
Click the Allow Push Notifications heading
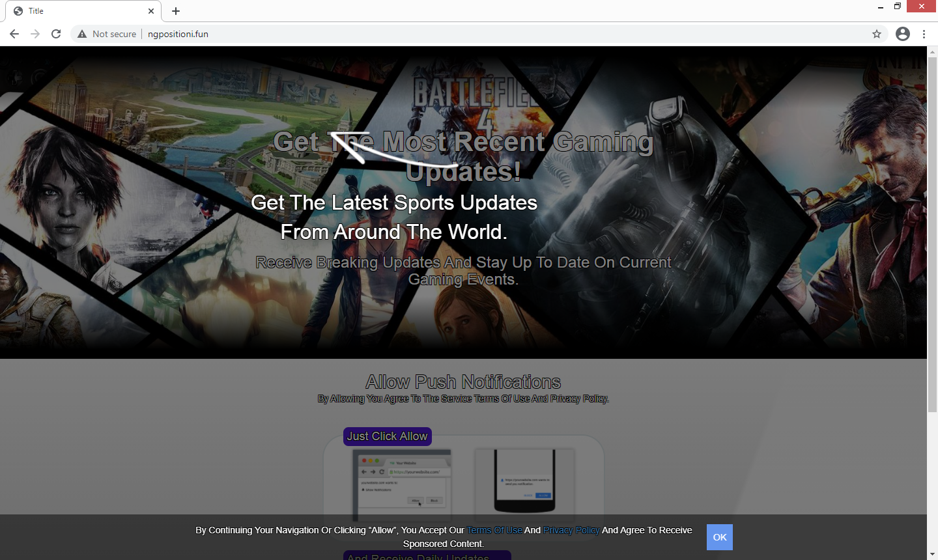[x=463, y=382]
